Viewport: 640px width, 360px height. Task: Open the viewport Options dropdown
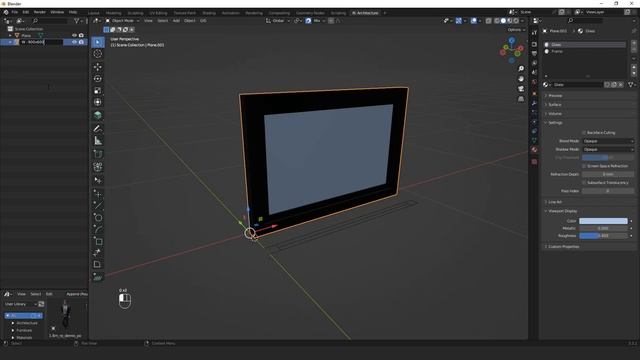(516, 30)
